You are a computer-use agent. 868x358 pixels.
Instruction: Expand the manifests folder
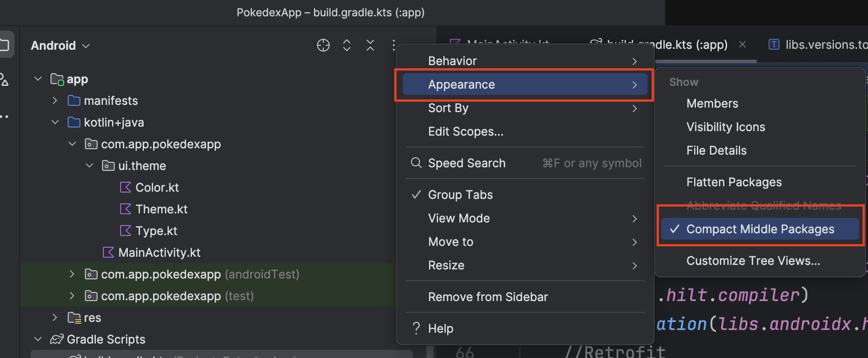[x=55, y=100]
